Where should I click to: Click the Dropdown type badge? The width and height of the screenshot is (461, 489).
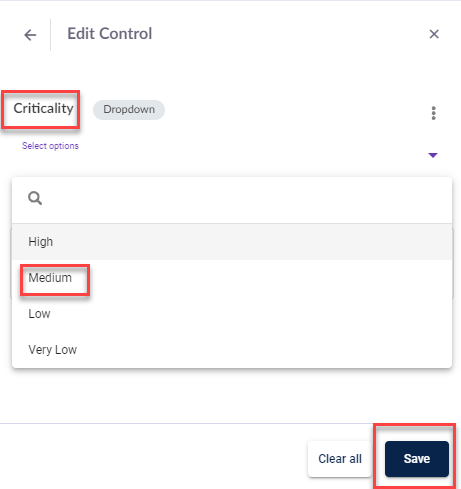[129, 110]
